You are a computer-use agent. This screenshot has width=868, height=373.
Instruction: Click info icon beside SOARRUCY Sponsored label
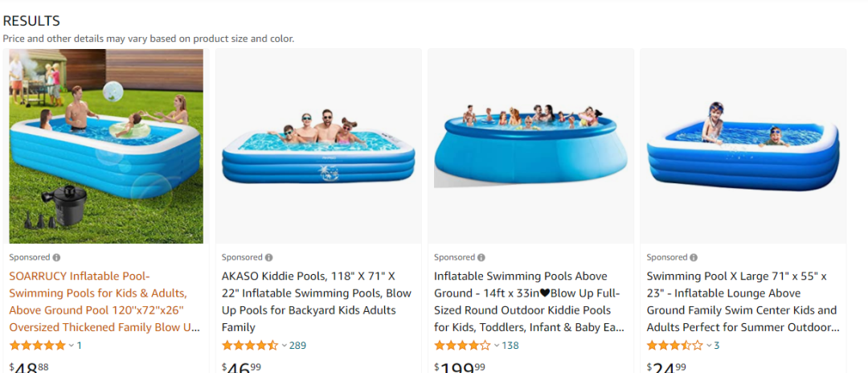pyautogui.click(x=56, y=257)
